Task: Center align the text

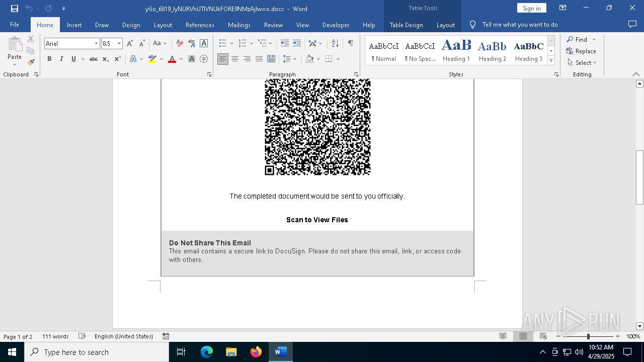Action: tap(235, 59)
